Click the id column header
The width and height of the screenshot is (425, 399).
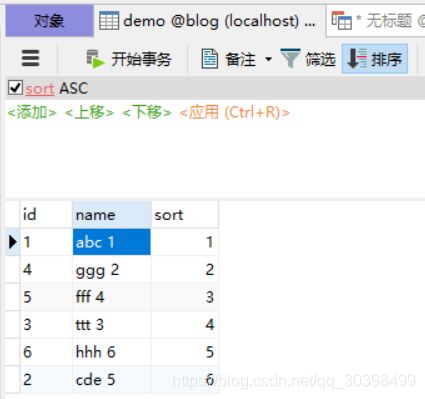46,215
